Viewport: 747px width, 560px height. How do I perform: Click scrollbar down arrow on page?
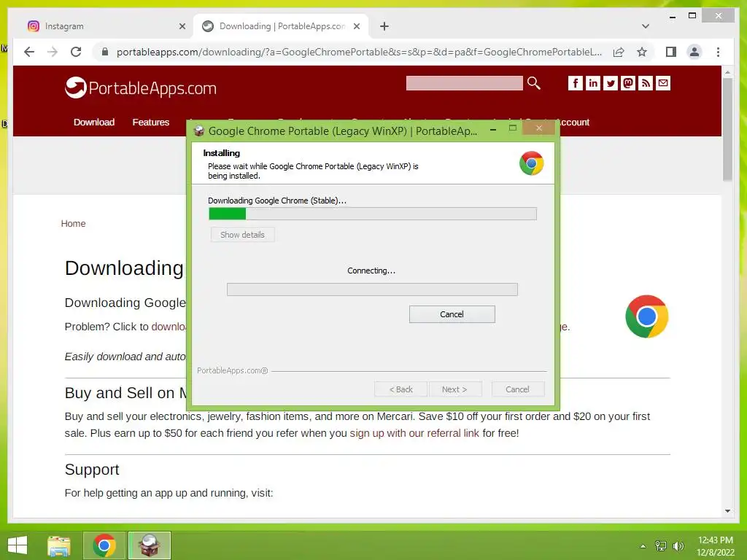pyautogui.click(x=727, y=511)
